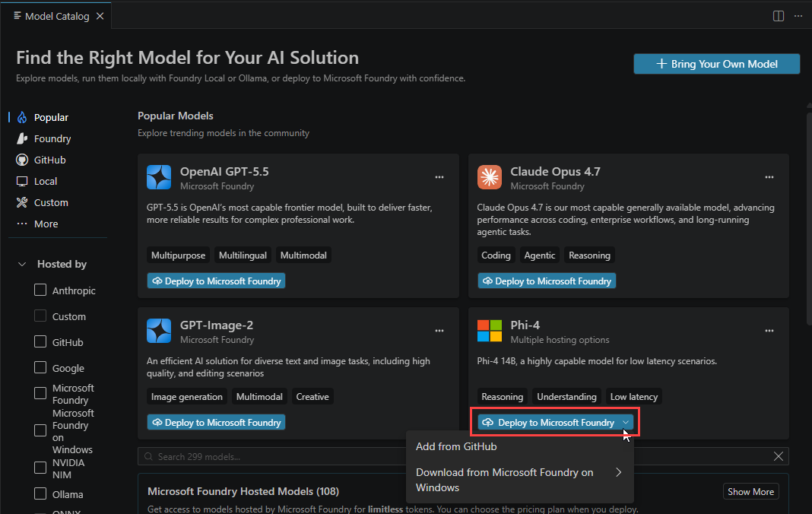The image size is (812, 514).
Task: Deploy GPT-Image-2 to Microsoft Foundry
Action: [x=217, y=422]
